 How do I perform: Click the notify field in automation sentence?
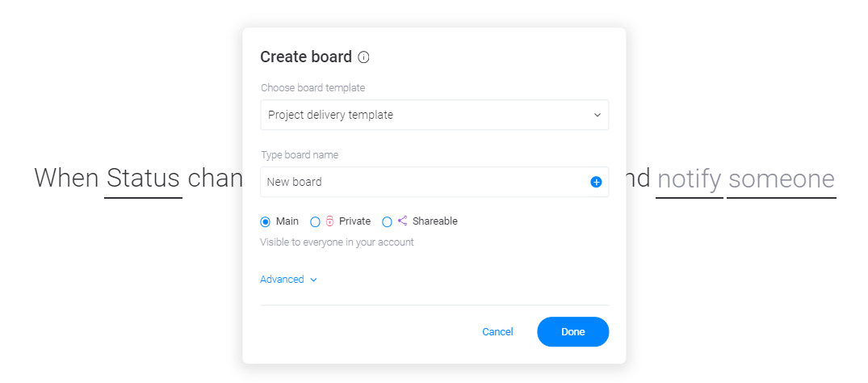click(690, 180)
